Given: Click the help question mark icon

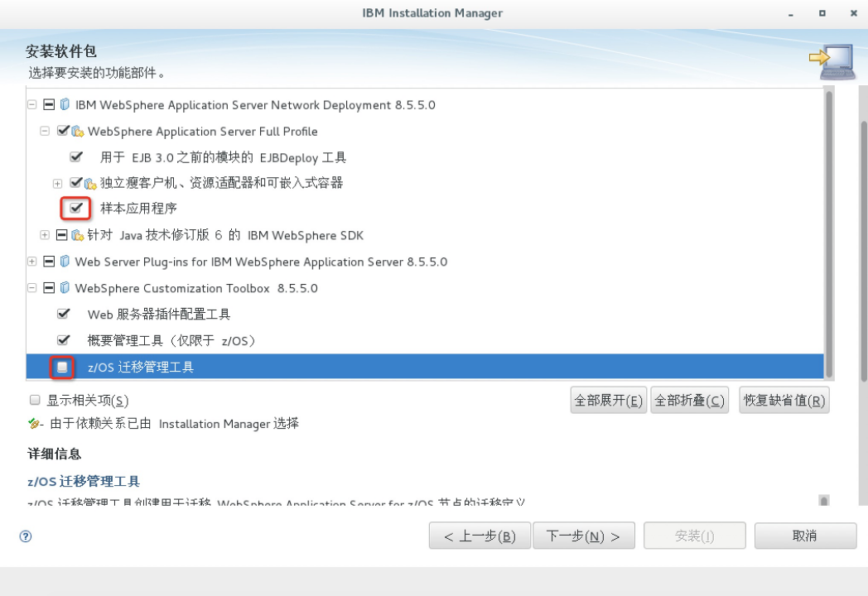Looking at the screenshot, I should tap(26, 536).
